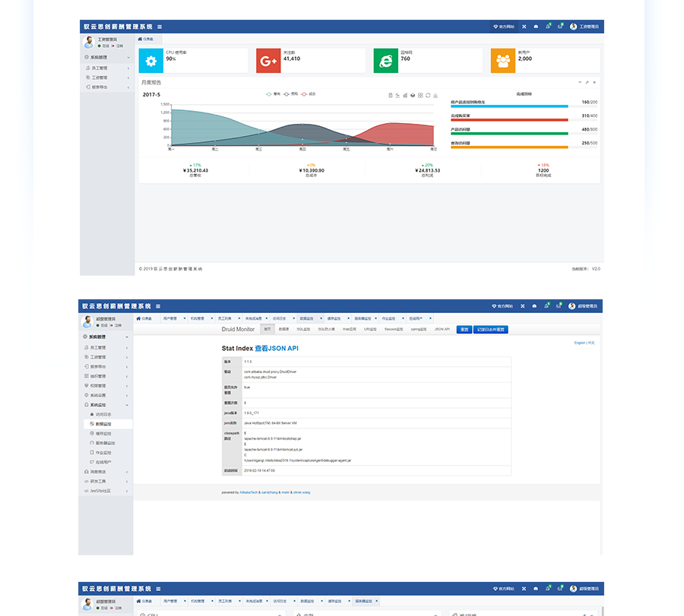Toggle sidebar hamburger in the Druid Monitor window

pyautogui.click(x=158, y=306)
